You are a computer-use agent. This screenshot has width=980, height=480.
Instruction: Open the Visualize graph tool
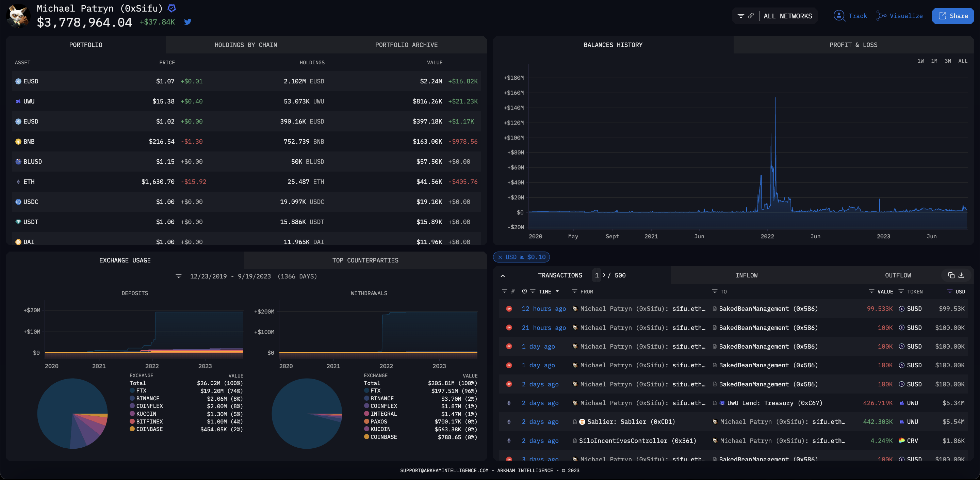pos(900,16)
